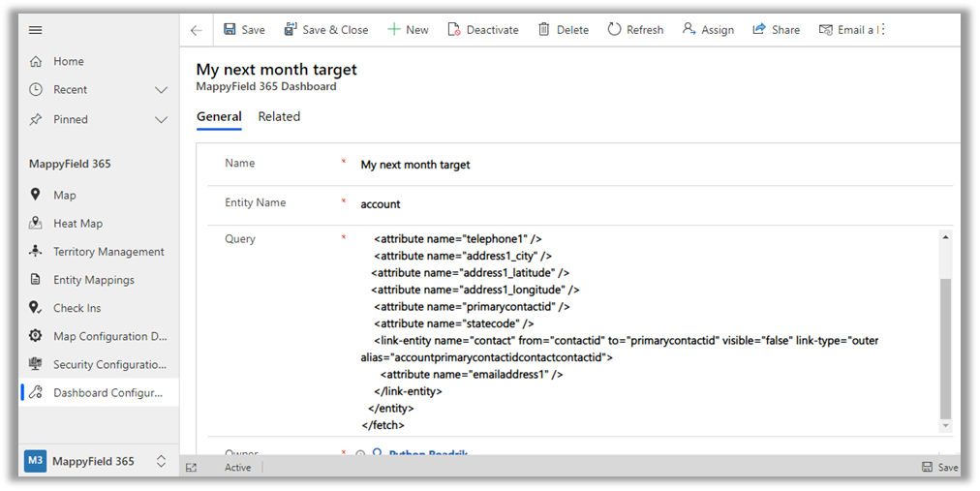Deactivate the current dashboard record
This screenshot has width=980, height=491.
click(x=483, y=30)
